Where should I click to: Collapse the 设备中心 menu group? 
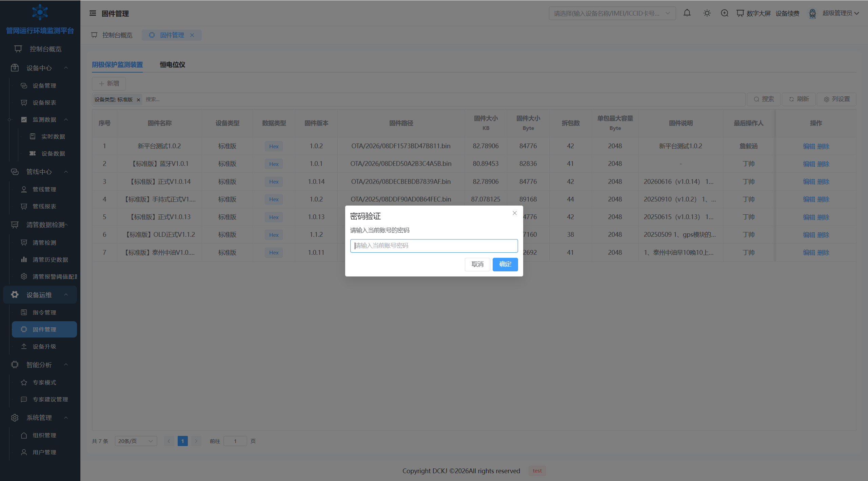click(40, 68)
